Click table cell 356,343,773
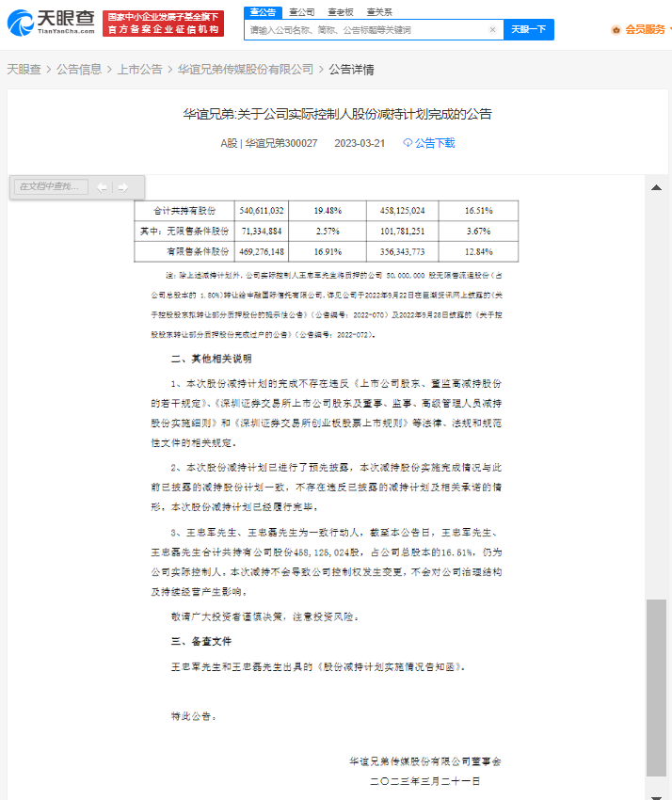 (402, 251)
